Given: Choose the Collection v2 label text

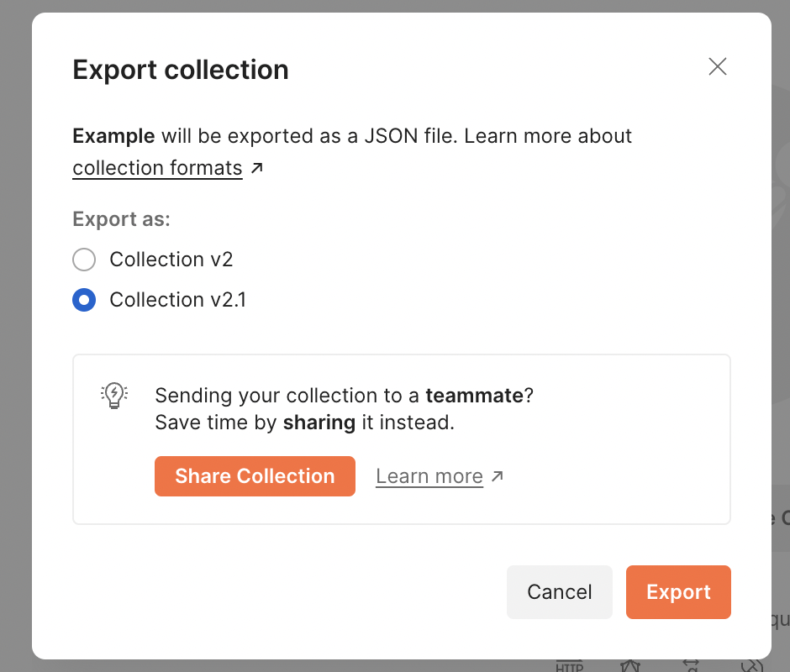Looking at the screenshot, I should [171, 260].
